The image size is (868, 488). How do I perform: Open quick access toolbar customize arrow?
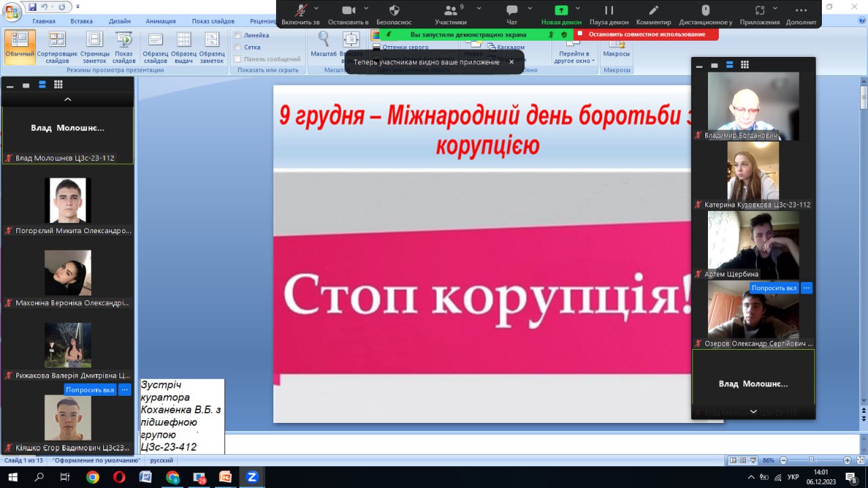pyautogui.click(x=77, y=7)
